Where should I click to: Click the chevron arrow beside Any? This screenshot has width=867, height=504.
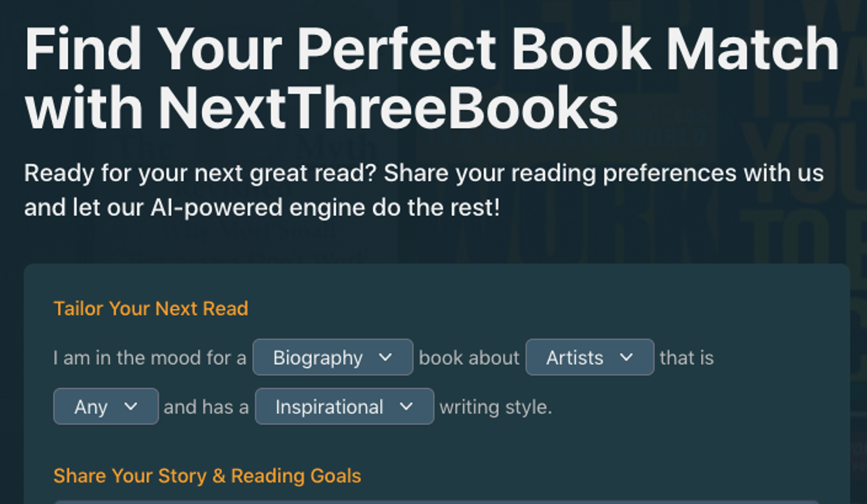131,407
